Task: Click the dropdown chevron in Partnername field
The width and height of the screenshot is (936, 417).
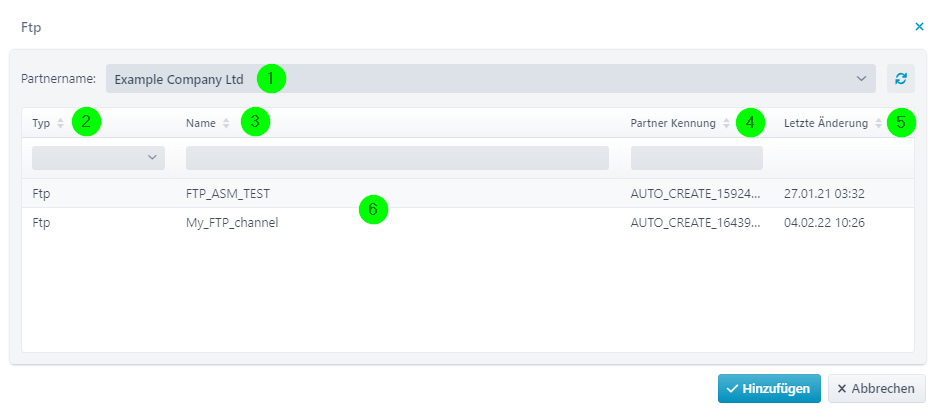Action: click(861, 79)
